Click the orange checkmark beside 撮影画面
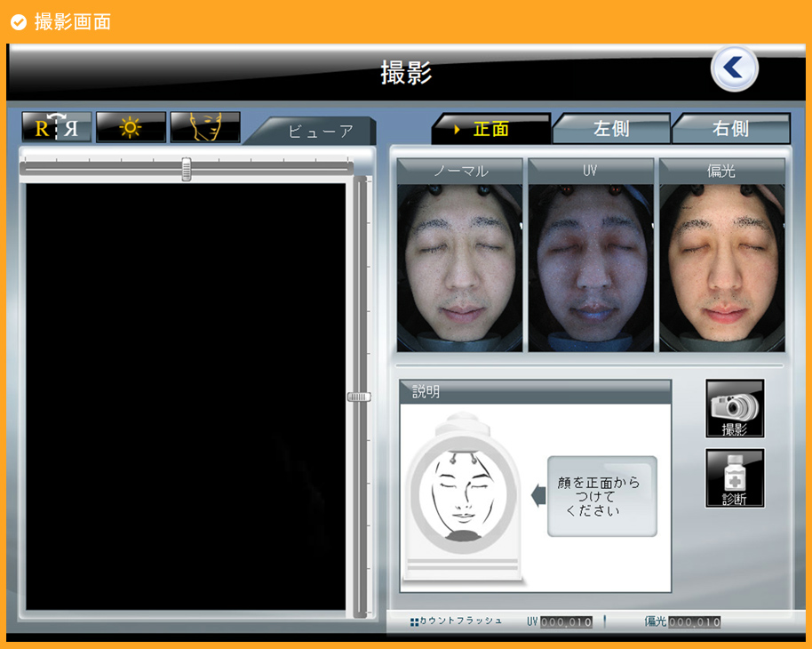Viewport: 812px width, 649px height. [x=19, y=22]
